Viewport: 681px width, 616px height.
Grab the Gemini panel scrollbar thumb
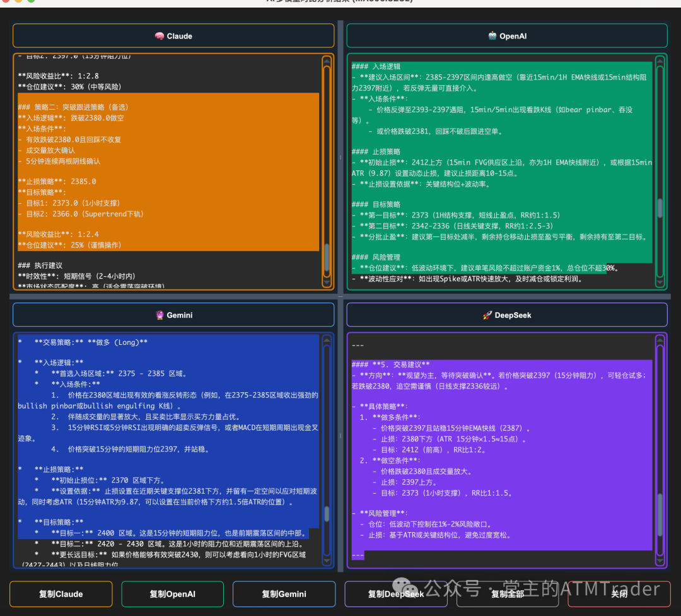[x=327, y=514]
